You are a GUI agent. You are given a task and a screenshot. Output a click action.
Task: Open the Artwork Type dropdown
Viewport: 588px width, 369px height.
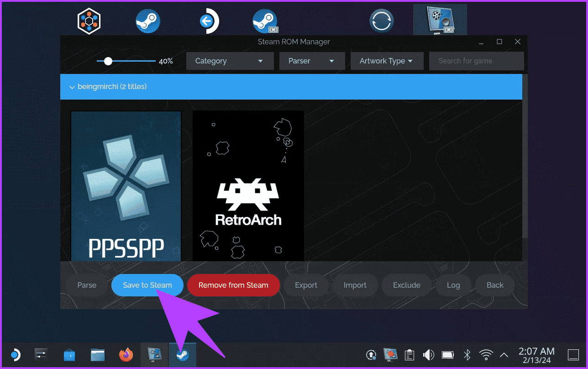(387, 61)
